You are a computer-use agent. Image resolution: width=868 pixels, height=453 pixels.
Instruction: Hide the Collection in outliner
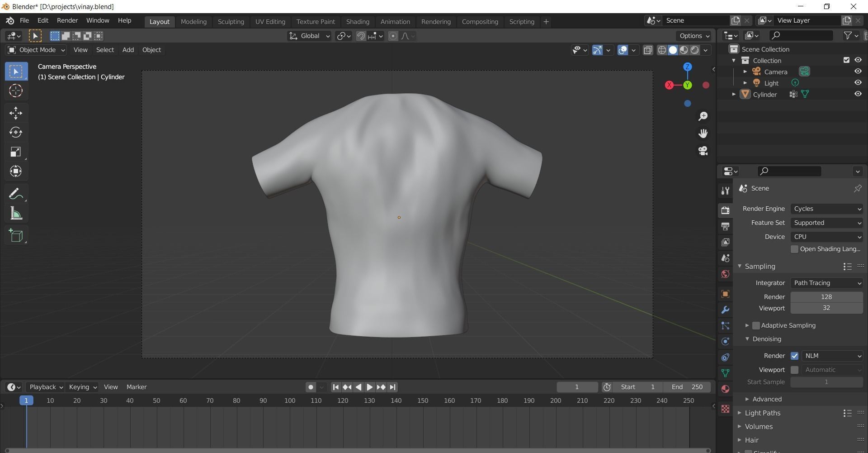(858, 60)
